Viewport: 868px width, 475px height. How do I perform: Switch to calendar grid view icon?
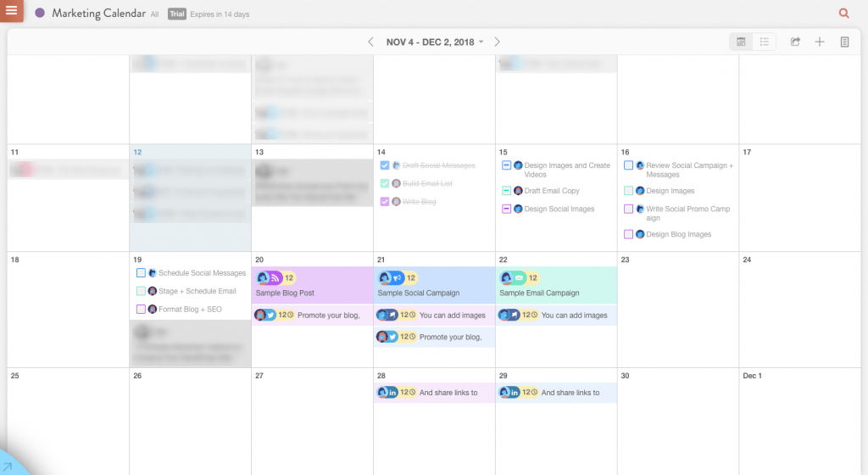tap(741, 42)
